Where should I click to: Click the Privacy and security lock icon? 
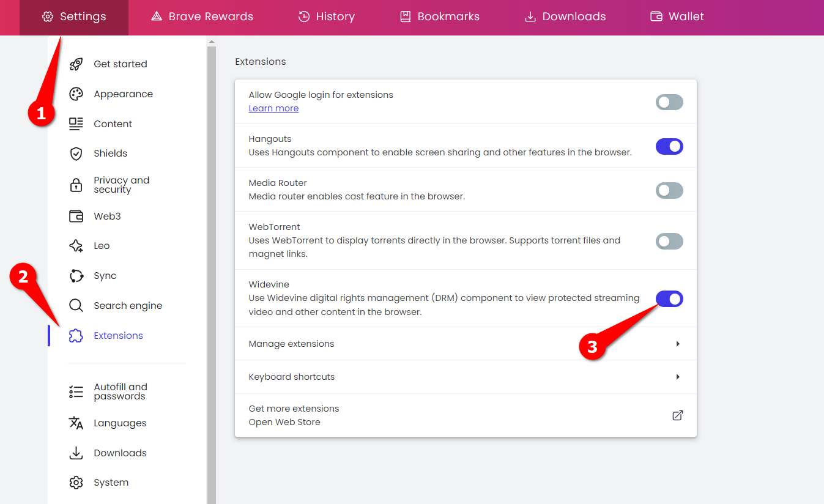[x=76, y=185]
